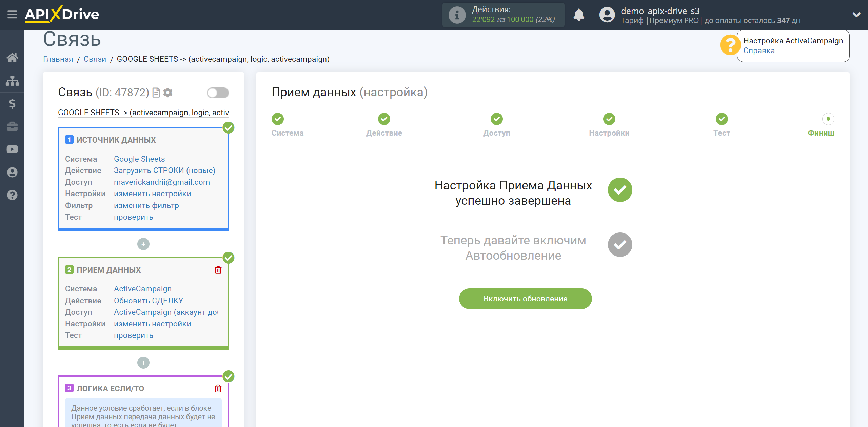Expand the account dropdown chevron
868x427 pixels.
pyautogui.click(x=856, y=15)
